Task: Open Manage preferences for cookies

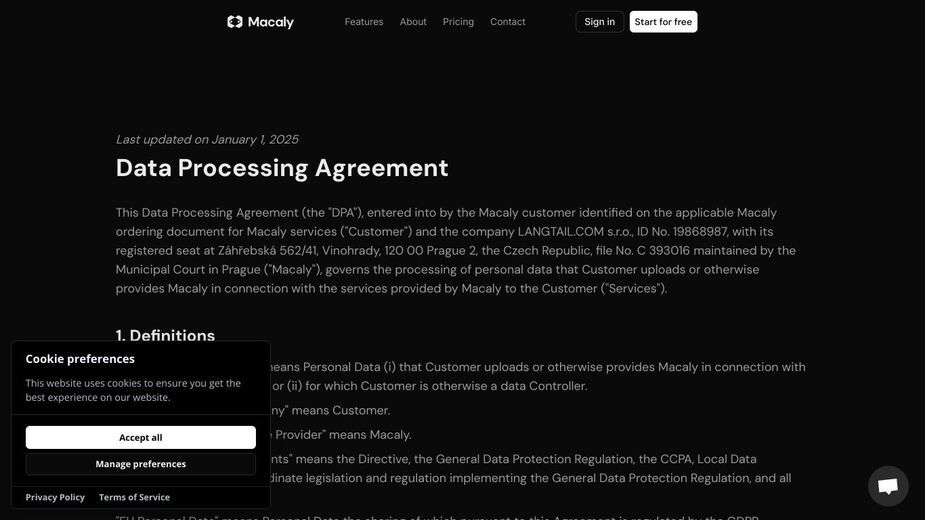Action: 140,464
